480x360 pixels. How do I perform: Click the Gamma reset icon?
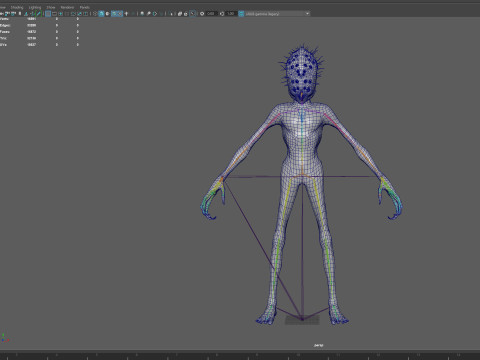pyautogui.click(x=222, y=14)
